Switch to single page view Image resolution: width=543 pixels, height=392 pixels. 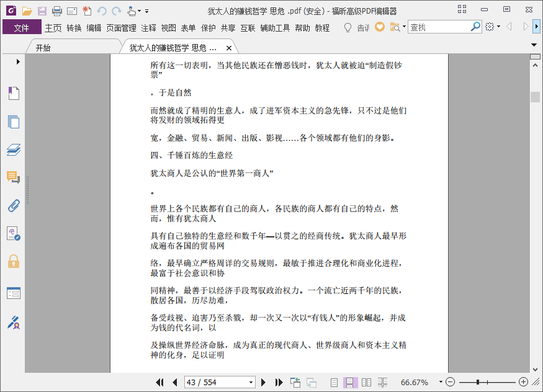tap(334, 382)
